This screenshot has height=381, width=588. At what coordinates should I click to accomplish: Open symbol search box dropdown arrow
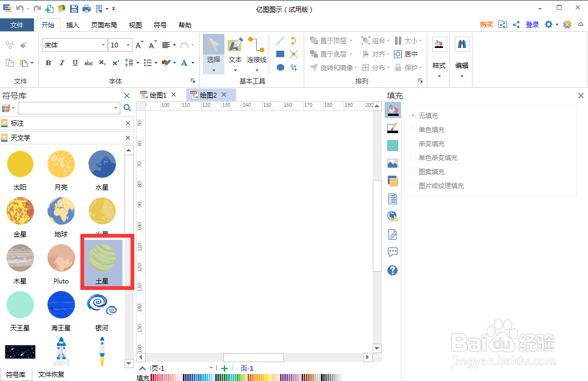point(115,108)
